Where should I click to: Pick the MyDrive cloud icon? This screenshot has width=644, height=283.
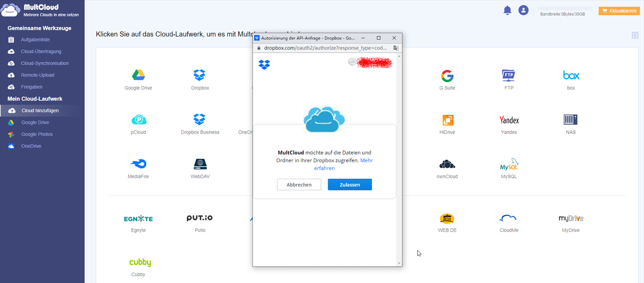[571, 218]
